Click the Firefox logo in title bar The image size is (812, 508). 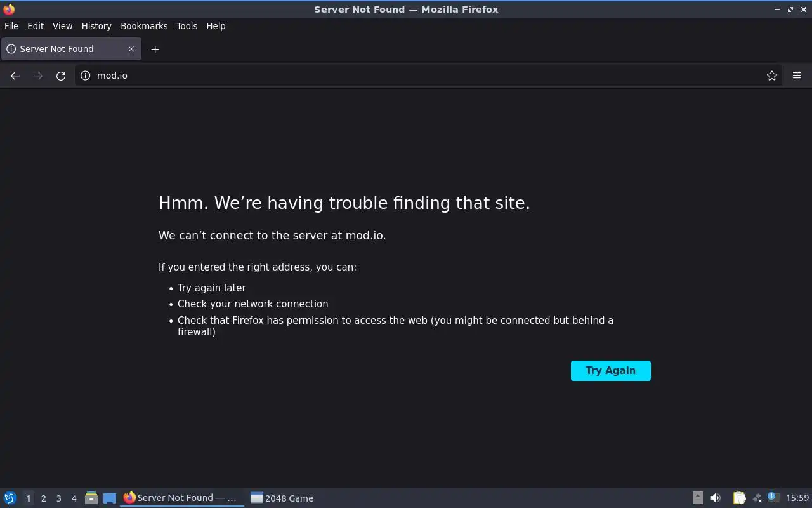tap(9, 10)
